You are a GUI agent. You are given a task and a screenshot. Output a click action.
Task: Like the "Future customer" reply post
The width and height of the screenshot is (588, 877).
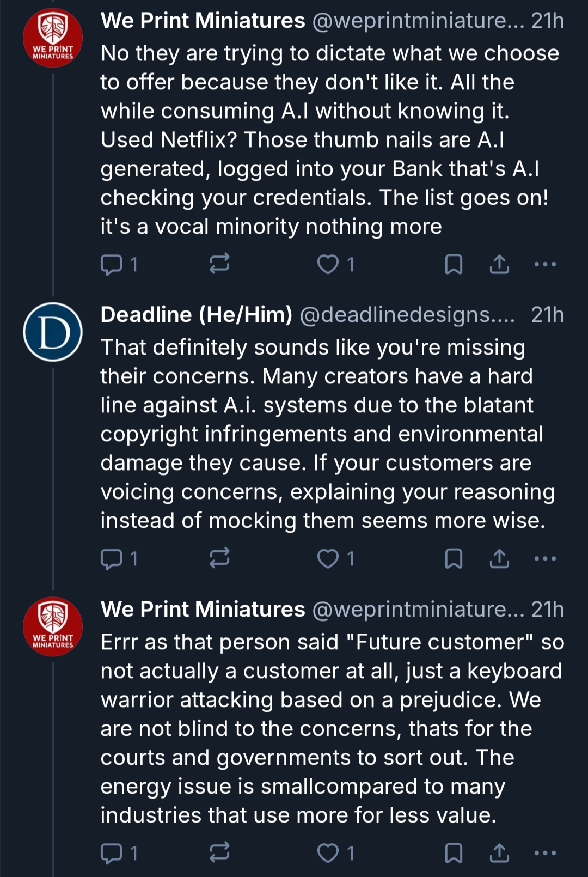328,853
